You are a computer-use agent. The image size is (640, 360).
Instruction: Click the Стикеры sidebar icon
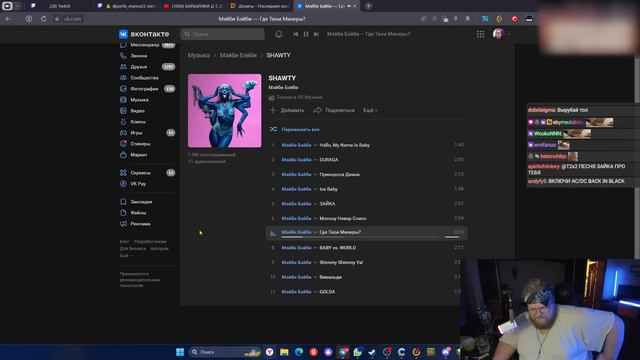pos(123,144)
